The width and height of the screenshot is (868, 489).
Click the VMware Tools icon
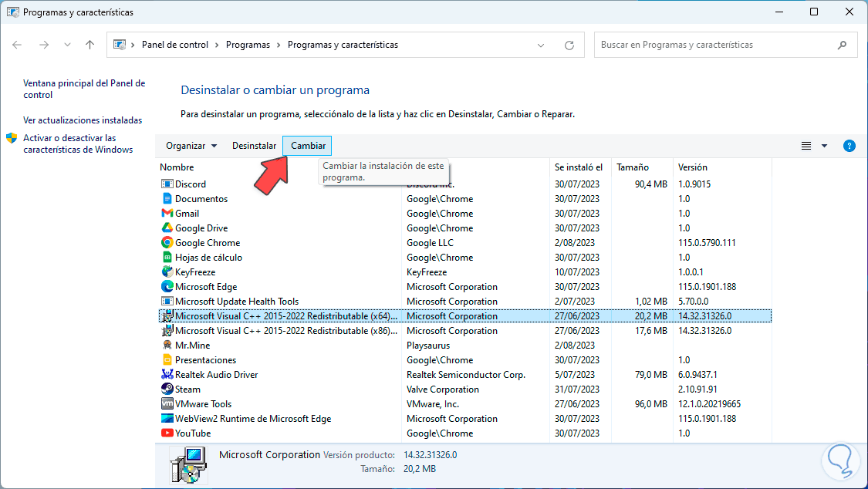click(x=167, y=404)
